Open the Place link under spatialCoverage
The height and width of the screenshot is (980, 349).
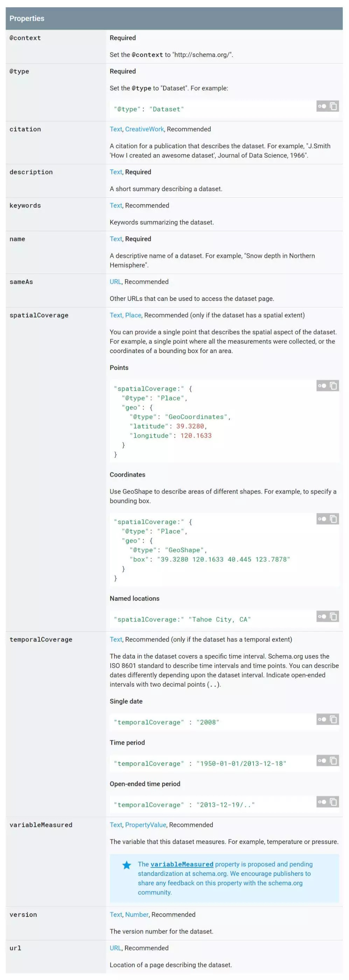point(133,315)
